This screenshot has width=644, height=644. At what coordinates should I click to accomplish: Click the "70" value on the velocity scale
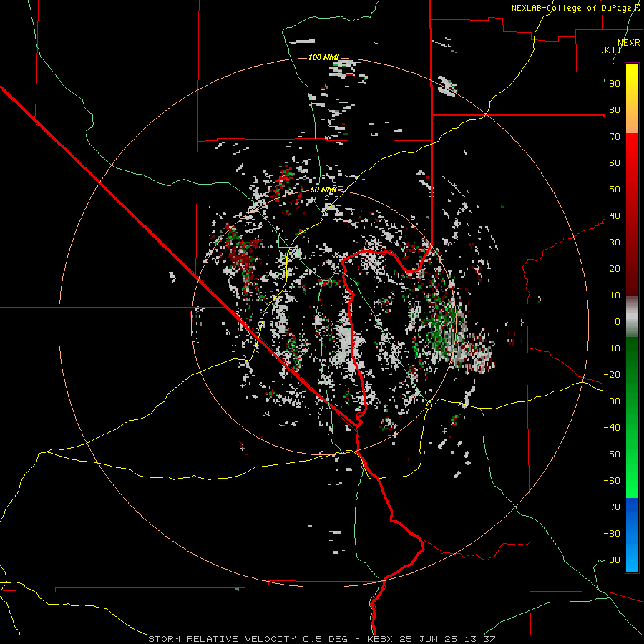615,137
